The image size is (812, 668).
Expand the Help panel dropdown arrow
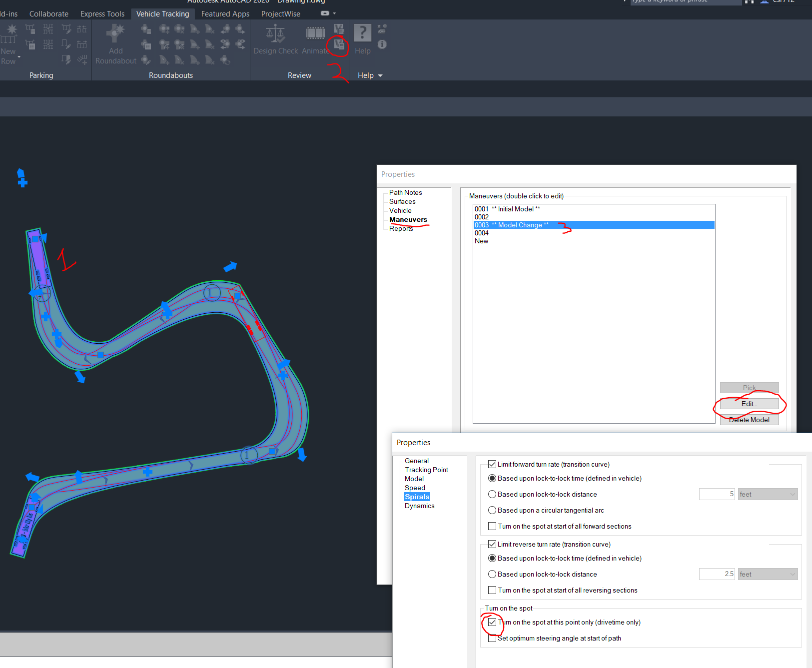(380, 75)
